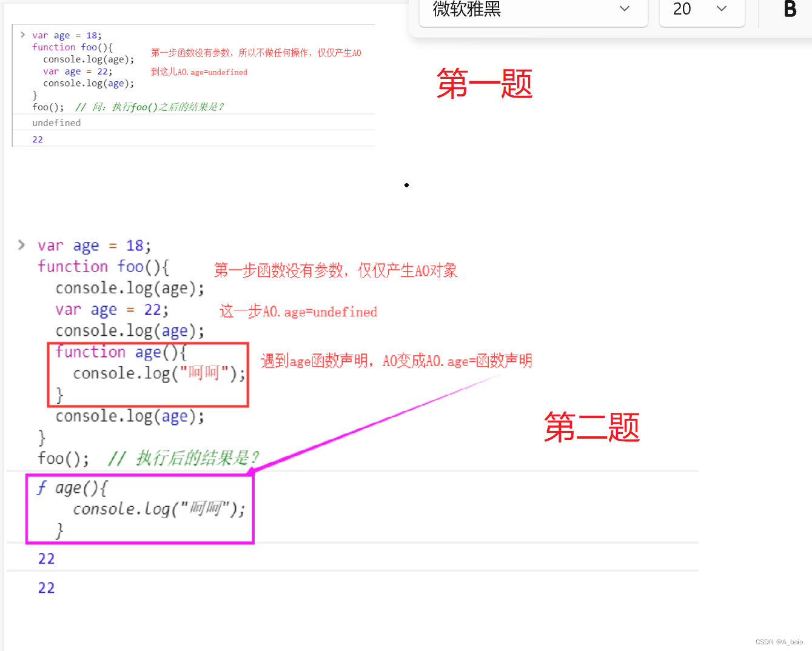Image resolution: width=812 pixels, height=651 pixels.
Task: Click the large 'function foo(){' code line
Action: point(104,267)
